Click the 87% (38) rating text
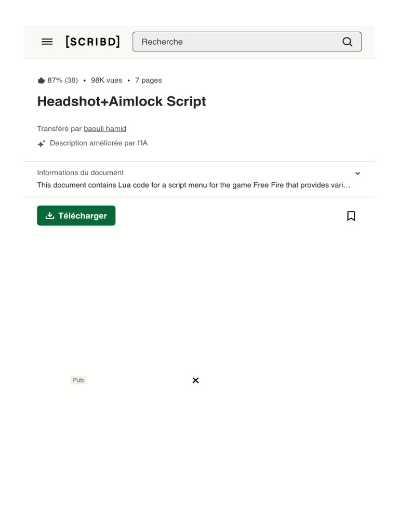399x532 pixels. tap(63, 81)
